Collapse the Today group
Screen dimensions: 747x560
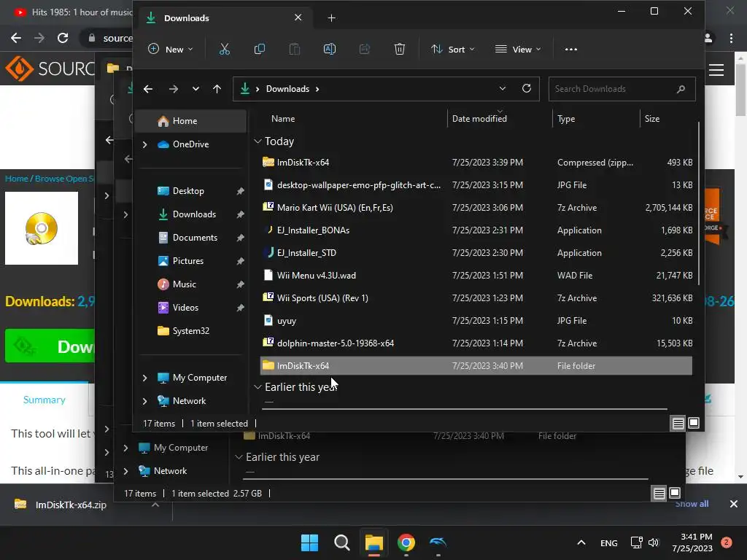coord(258,141)
